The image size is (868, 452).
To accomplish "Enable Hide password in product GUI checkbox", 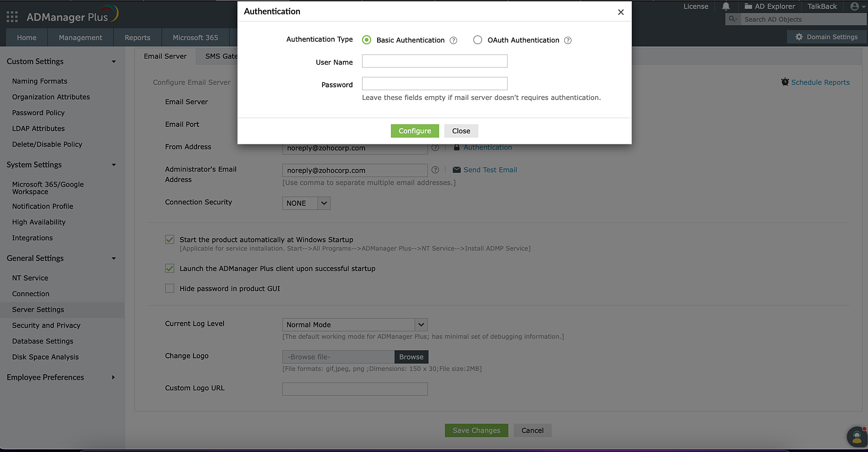I will 170,288.
